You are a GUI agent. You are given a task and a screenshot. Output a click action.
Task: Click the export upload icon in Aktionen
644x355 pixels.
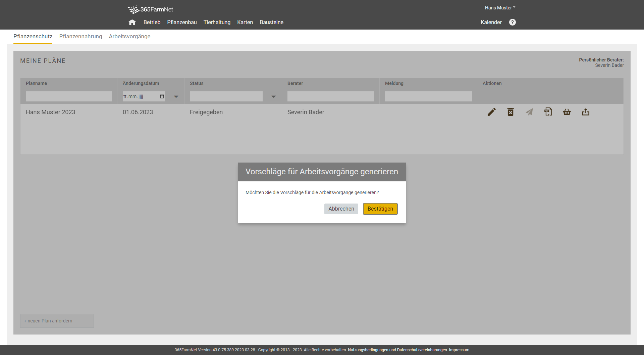[586, 112]
